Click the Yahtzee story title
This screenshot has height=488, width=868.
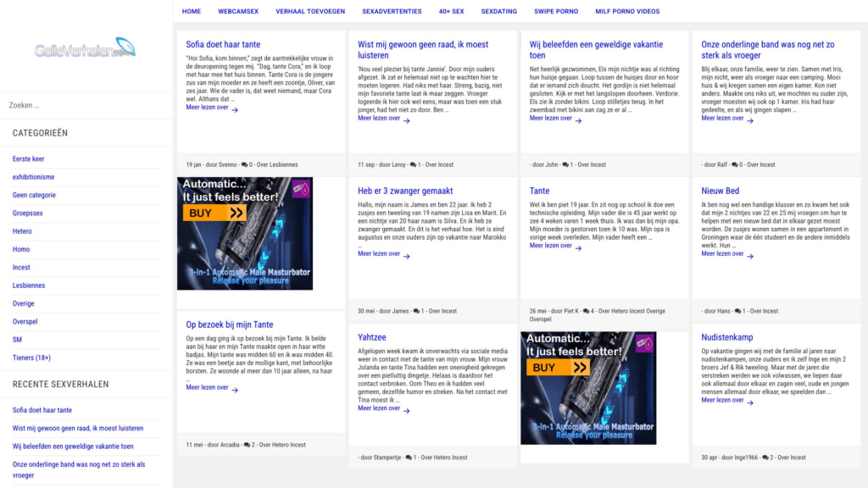(372, 337)
